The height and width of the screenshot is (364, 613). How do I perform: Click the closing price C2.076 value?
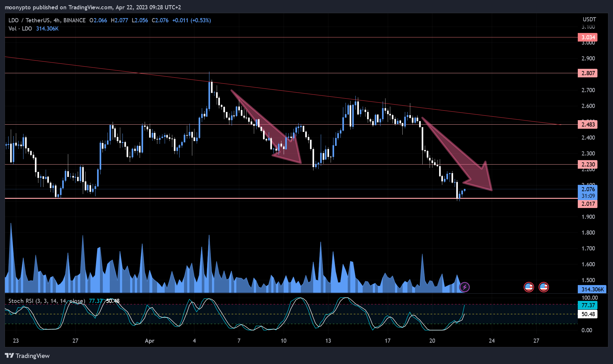(x=160, y=20)
